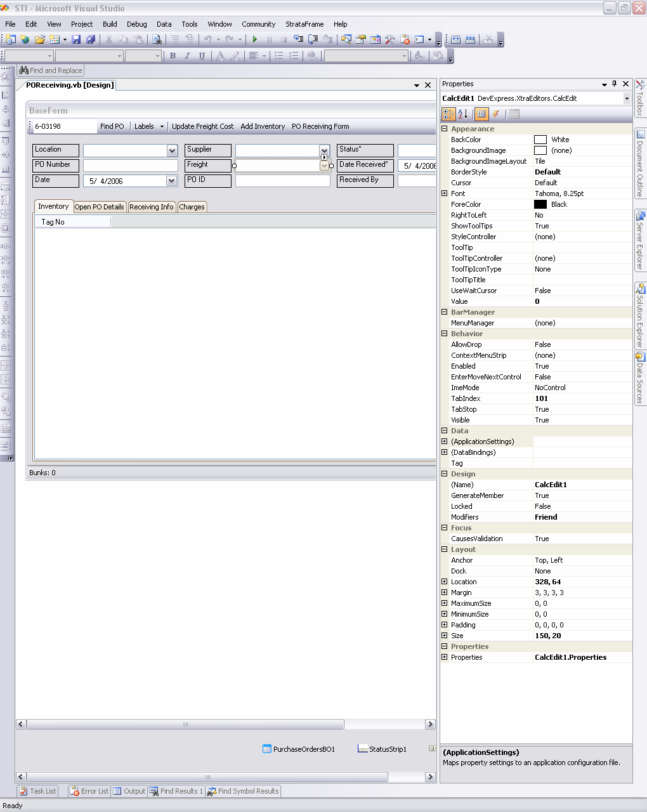Click the Find and Replace binoculars icon
Screen dimensions: 647x812
[x=23, y=70]
